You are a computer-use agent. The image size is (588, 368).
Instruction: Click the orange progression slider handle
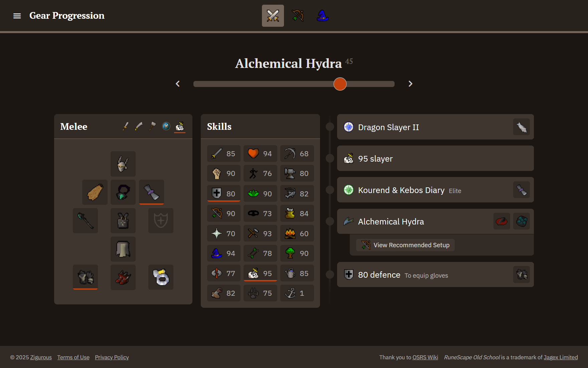(340, 84)
